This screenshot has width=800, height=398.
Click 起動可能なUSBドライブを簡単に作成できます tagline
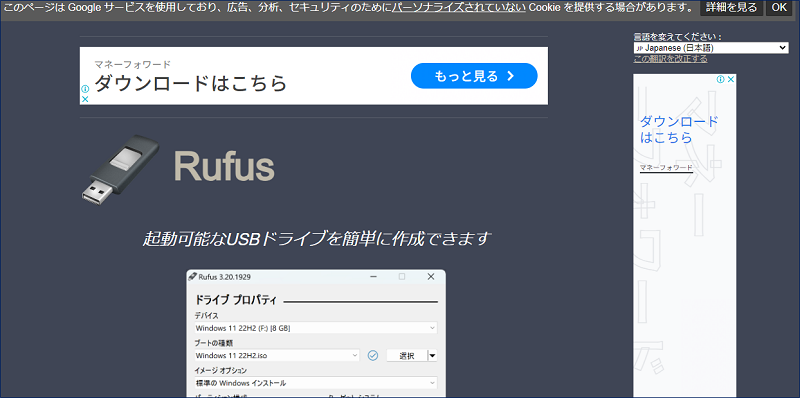pos(317,238)
